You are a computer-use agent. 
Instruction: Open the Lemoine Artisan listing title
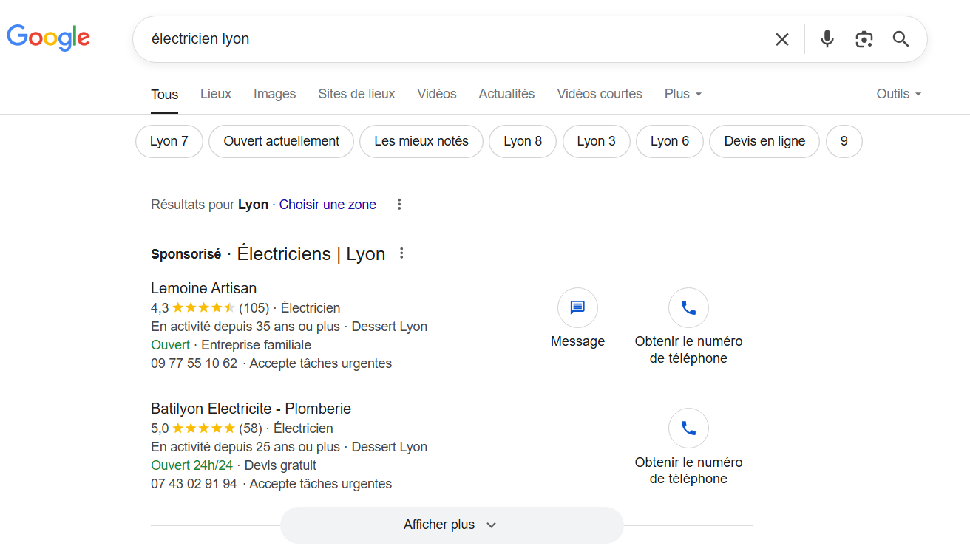coord(204,288)
